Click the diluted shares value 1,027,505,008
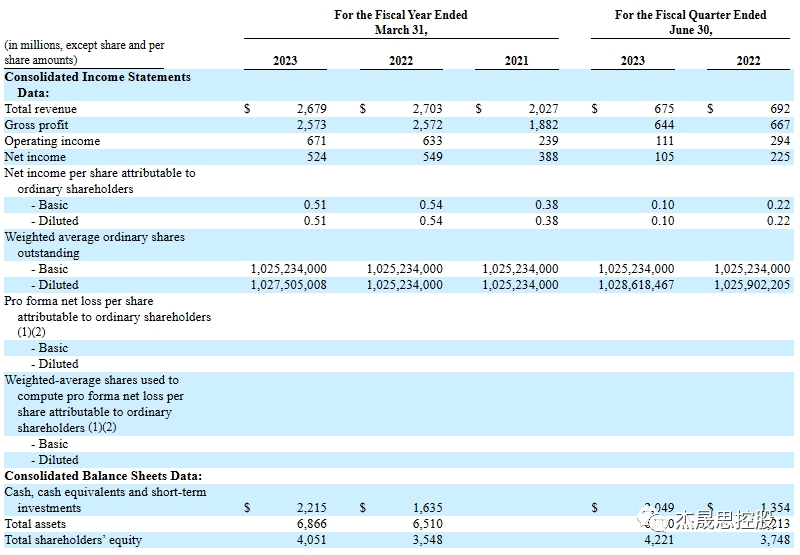Image resolution: width=800 pixels, height=555 pixels. click(288, 285)
